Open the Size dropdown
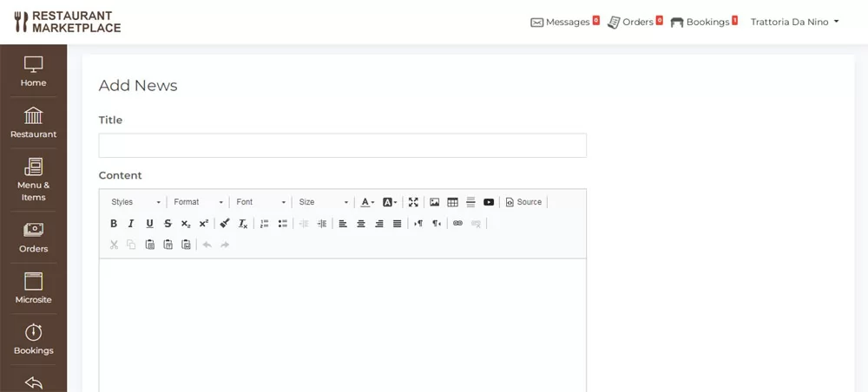 click(324, 202)
